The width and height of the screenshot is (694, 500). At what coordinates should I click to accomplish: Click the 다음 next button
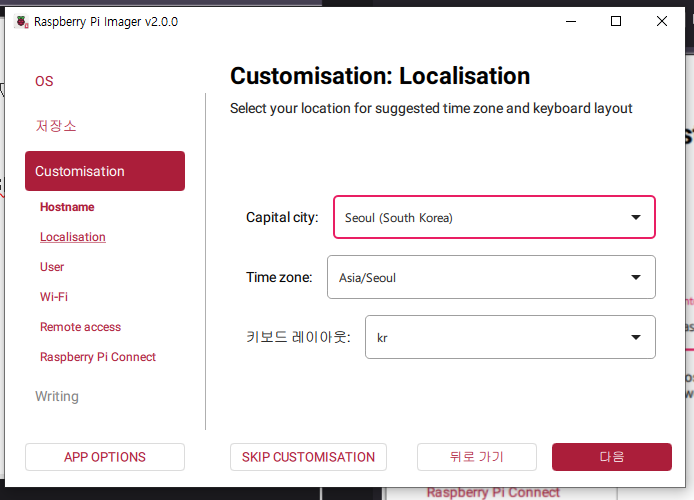tap(612, 457)
